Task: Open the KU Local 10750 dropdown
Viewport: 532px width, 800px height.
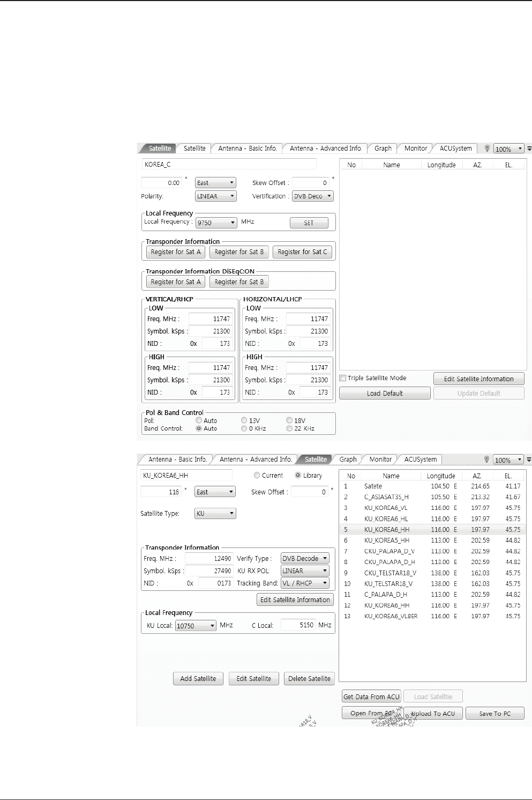Action: coord(196,626)
